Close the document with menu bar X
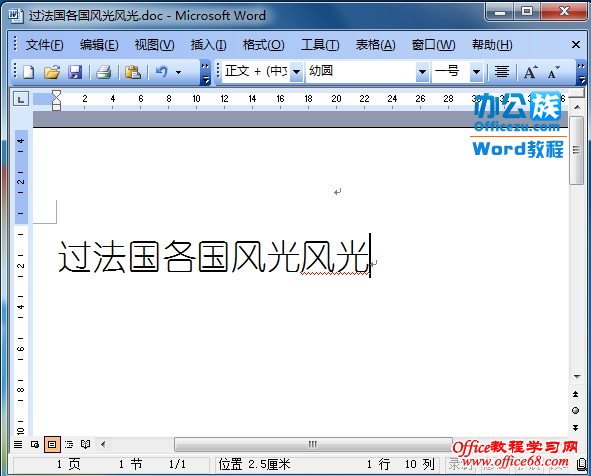Image resolution: width=591 pixels, height=476 pixels. click(576, 45)
